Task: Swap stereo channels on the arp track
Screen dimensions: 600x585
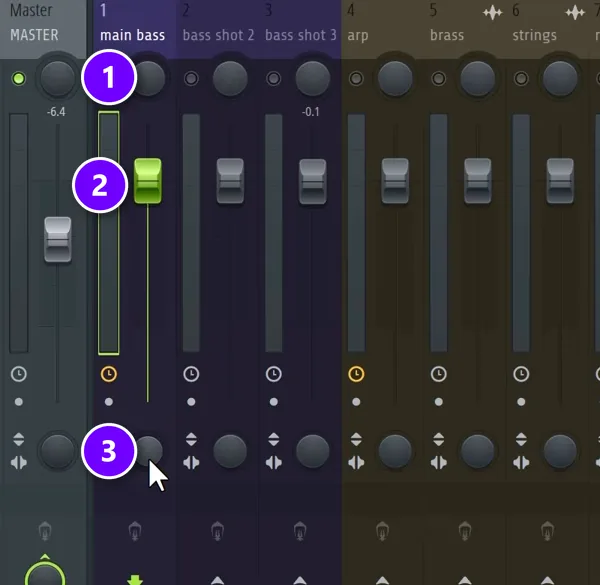Action: click(356, 463)
